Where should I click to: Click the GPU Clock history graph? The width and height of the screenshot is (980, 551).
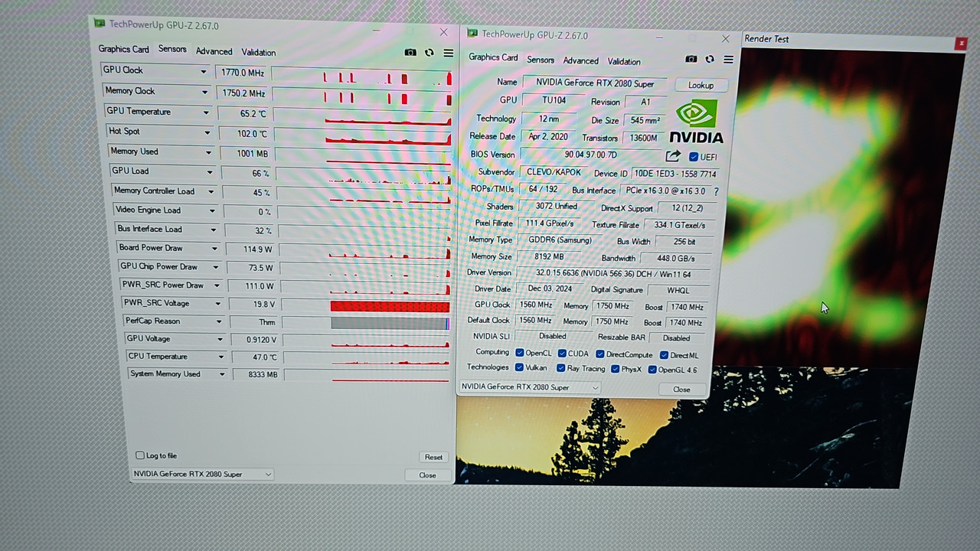coord(362,77)
